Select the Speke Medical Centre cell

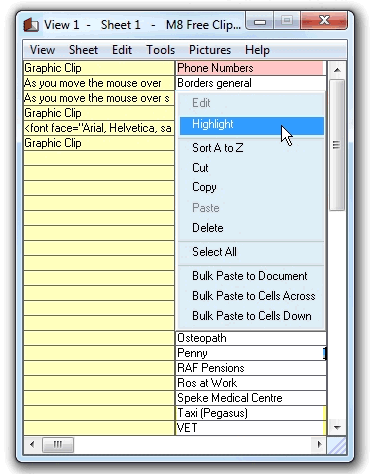pyautogui.click(x=250, y=398)
